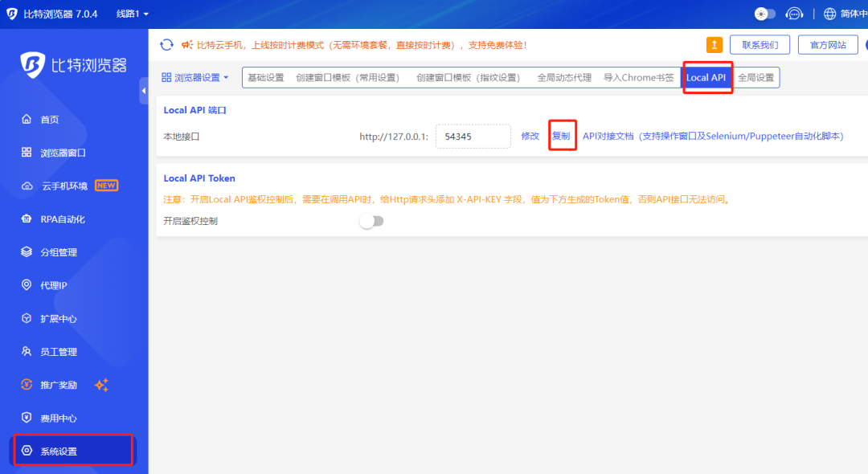Open 分组管理 label in the sidebar

(59, 252)
